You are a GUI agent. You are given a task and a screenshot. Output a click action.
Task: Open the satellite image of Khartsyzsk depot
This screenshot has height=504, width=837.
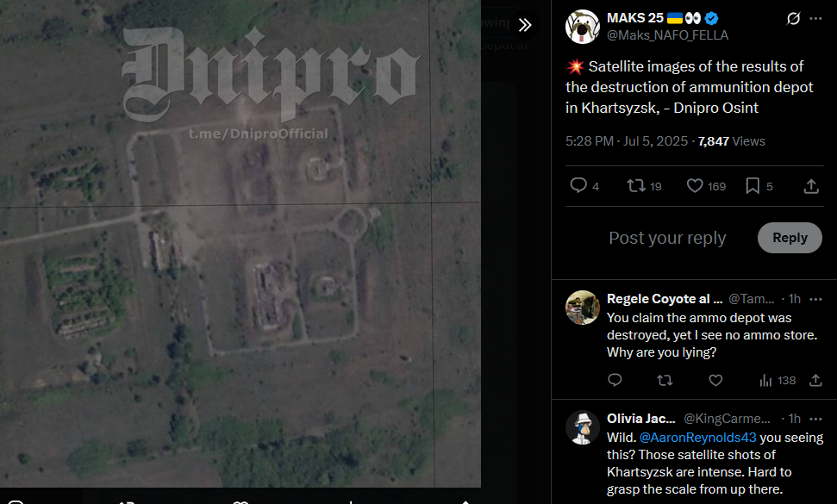tap(240, 243)
